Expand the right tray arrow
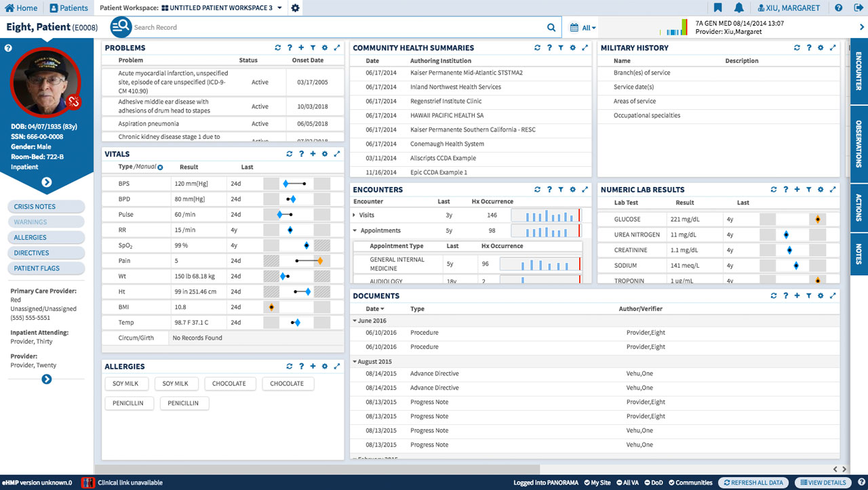Screen dimensions: 868x490 862,27
